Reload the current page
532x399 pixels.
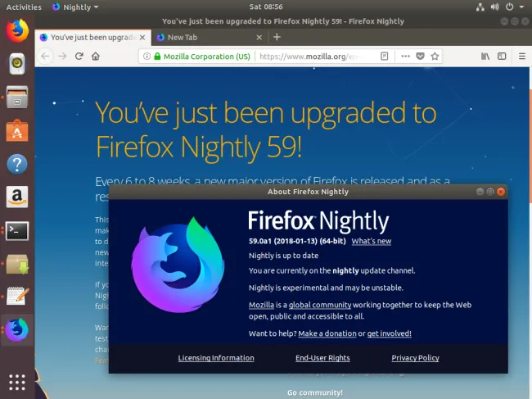pyautogui.click(x=79, y=56)
